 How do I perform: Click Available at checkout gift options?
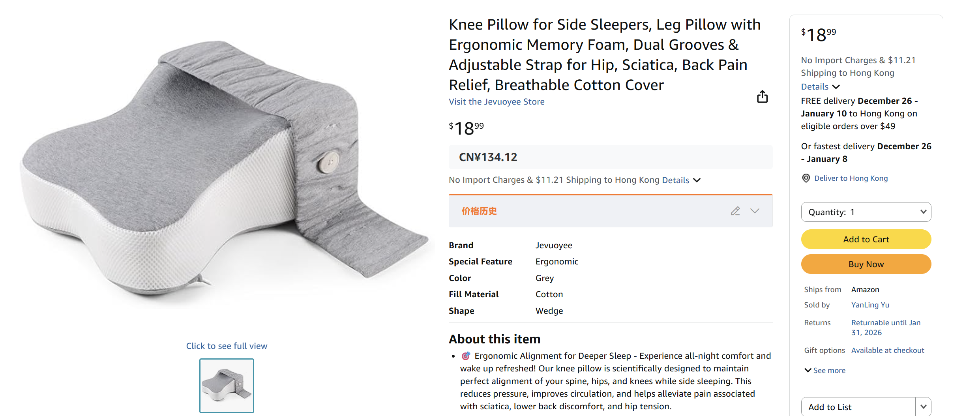pos(888,350)
